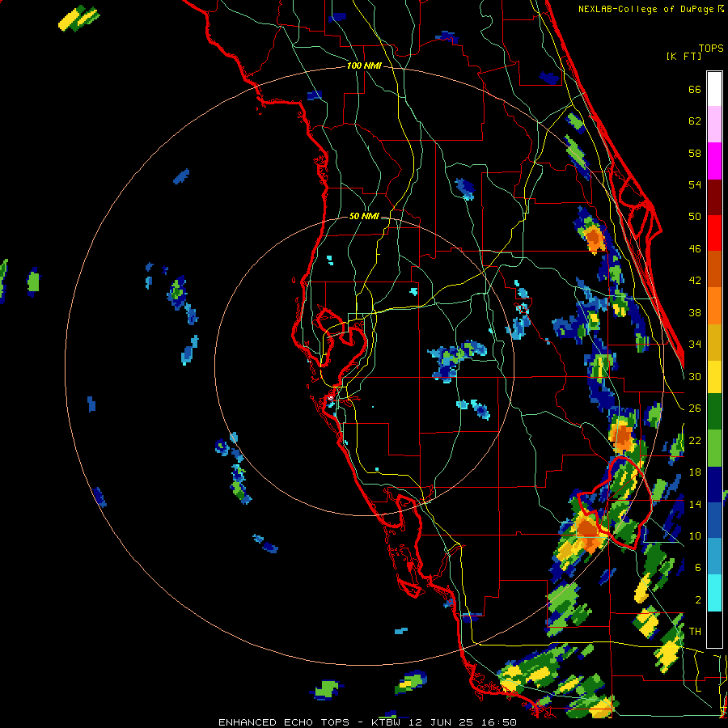Click the orange echo core beside Cape Canaveral
This screenshot has height=728, width=728.
coord(594,238)
